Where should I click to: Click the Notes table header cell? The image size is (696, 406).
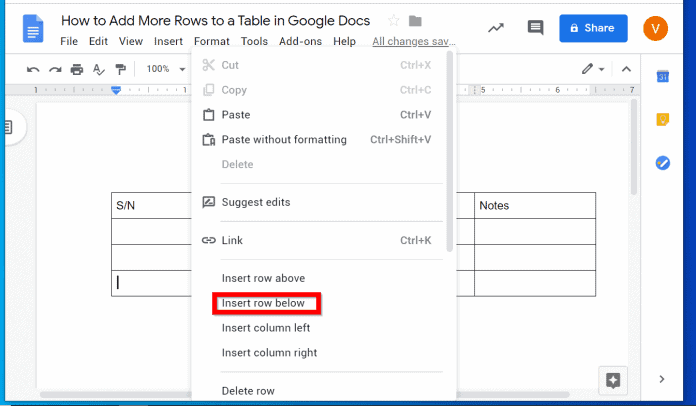(x=534, y=206)
